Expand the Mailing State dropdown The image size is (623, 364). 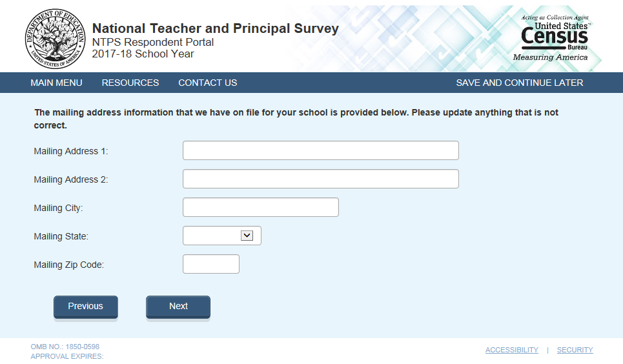tap(222, 236)
